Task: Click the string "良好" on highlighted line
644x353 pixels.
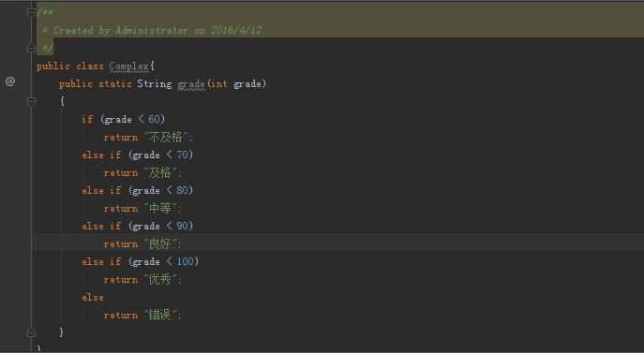Action: (161, 244)
